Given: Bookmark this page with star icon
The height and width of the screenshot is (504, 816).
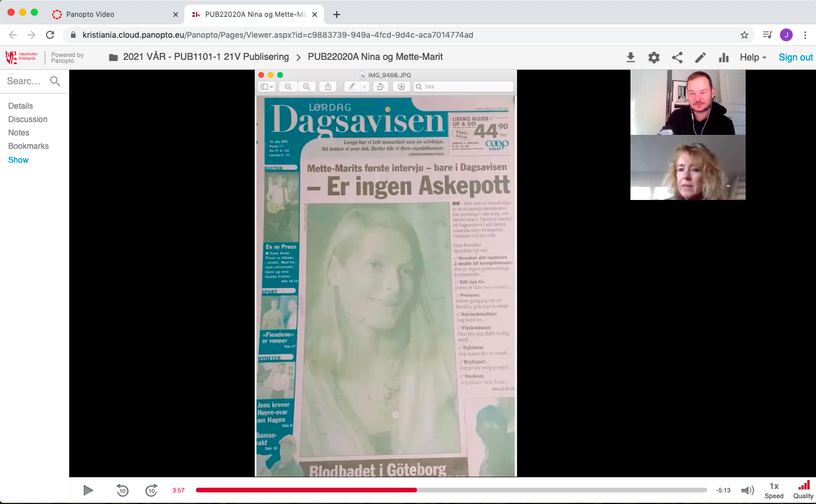Looking at the screenshot, I should pos(744,35).
